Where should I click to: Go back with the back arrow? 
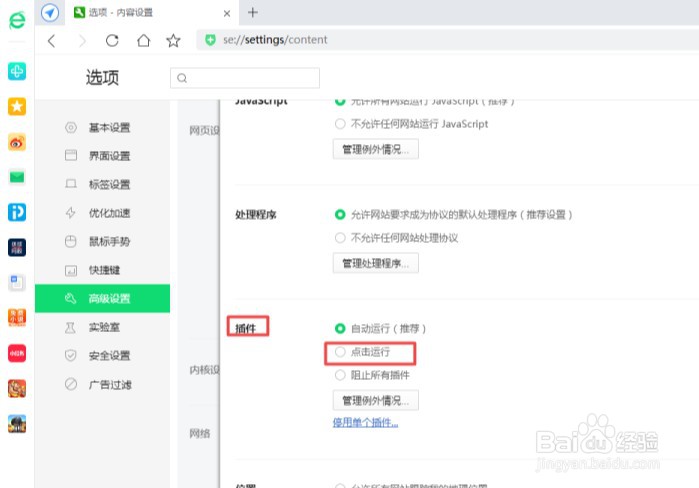click(x=52, y=41)
